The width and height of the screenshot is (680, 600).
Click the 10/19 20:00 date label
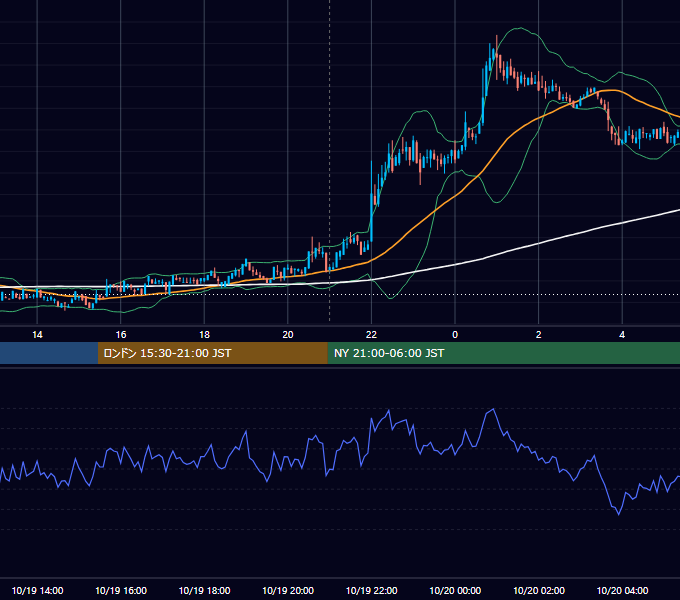click(x=288, y=590)
